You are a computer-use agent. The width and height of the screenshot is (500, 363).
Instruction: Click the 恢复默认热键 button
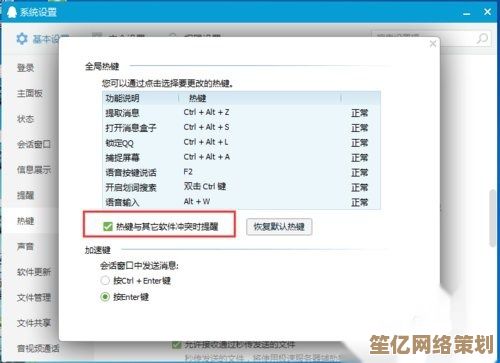[x=279, y=227]
